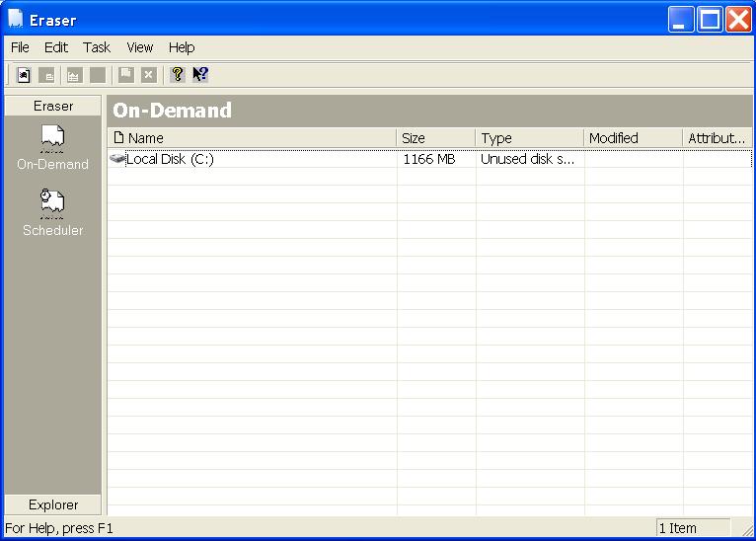Open the Help menu
The image size is (756, 541).
(182, 47)
